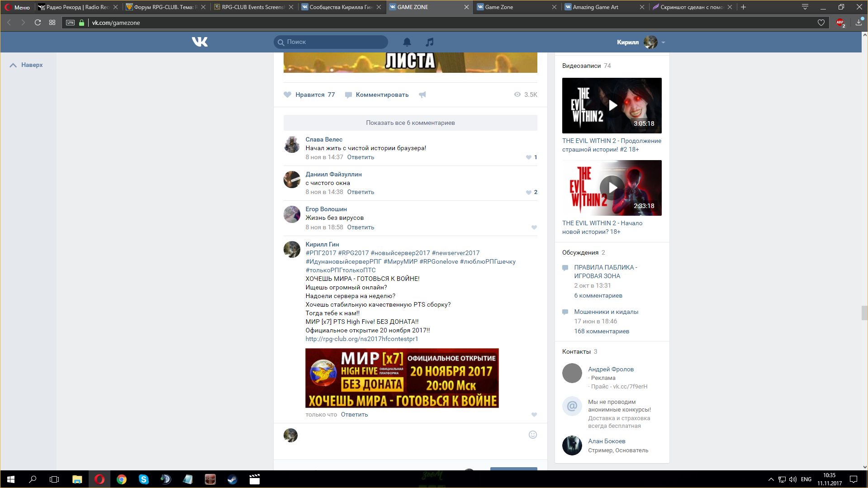The width and height of the screenshot is (868, 488).
Task: Toggle the Нравится like on the post
Action: (309, 95)
